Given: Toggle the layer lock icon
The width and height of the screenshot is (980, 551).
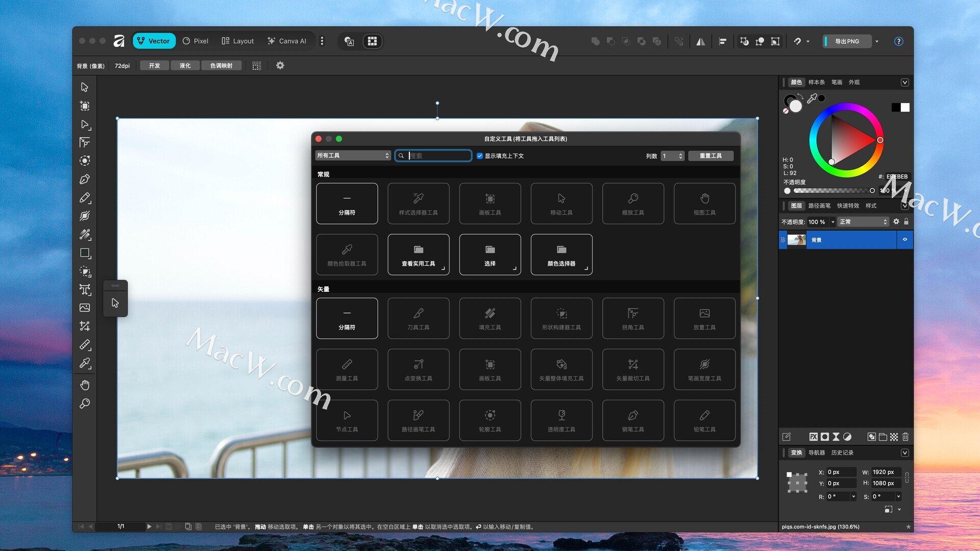Looking at the screenshot, I should [x=906, y=221].
